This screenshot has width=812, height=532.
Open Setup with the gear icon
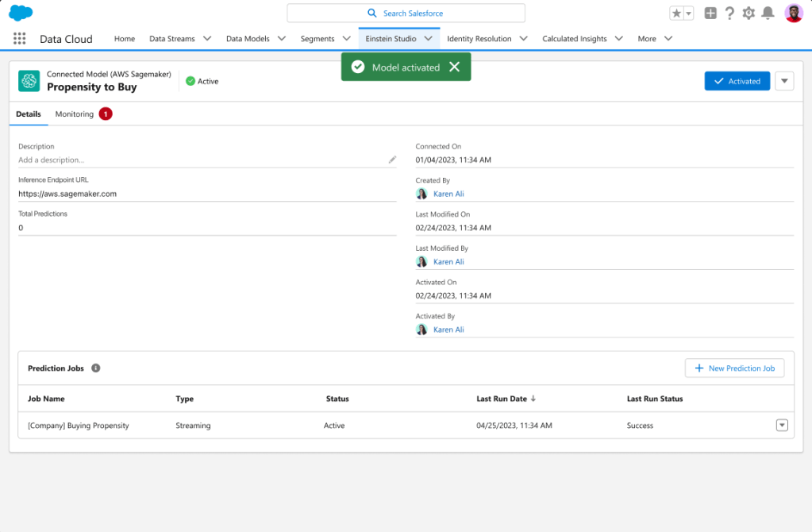tap(747, 12)
